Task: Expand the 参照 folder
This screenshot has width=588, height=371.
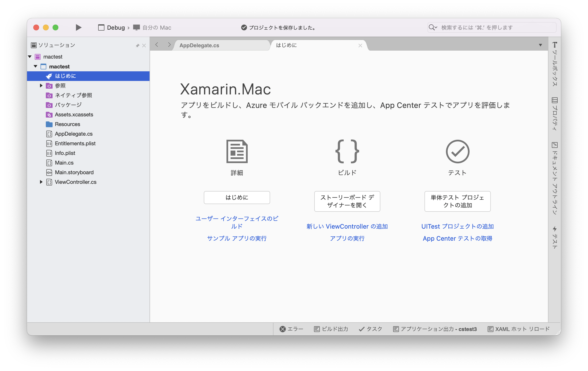Action: 41,86
